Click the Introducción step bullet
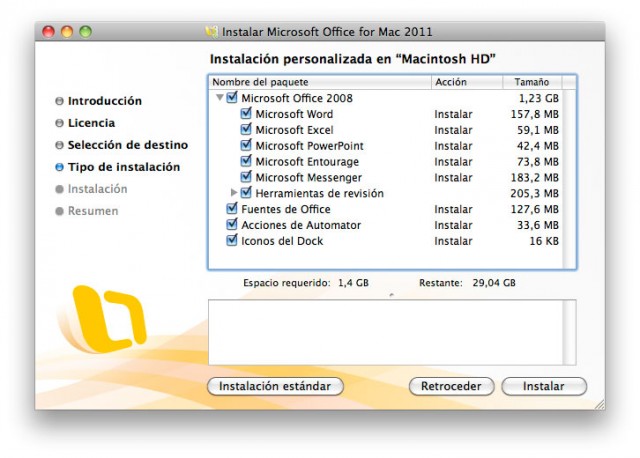The image size is (640, 458). 59,101
